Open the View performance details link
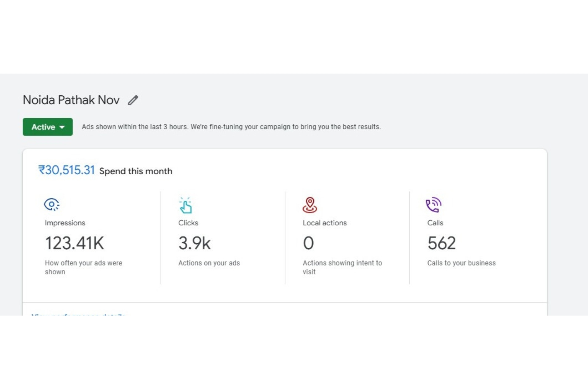Screen dimensions: 588x392 [78, 314]
